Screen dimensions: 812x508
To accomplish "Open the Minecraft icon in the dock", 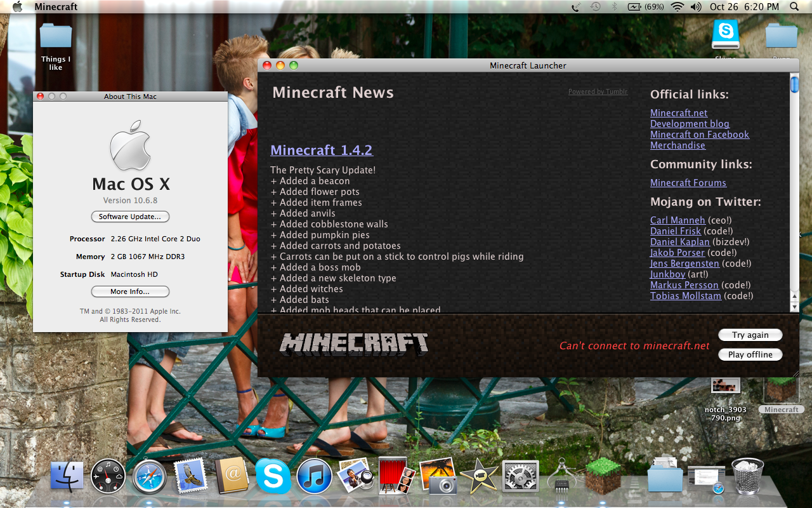I will [x=603, y=476].
